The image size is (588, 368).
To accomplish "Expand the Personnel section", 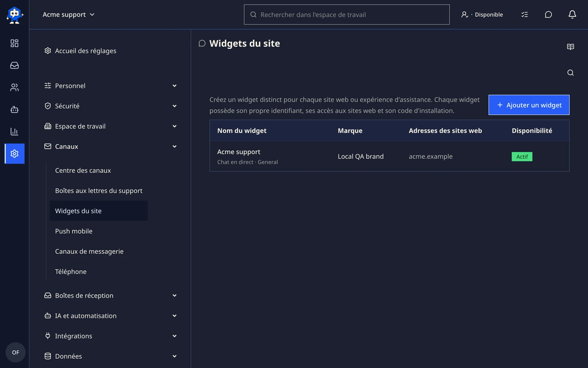I will point(111,86).
